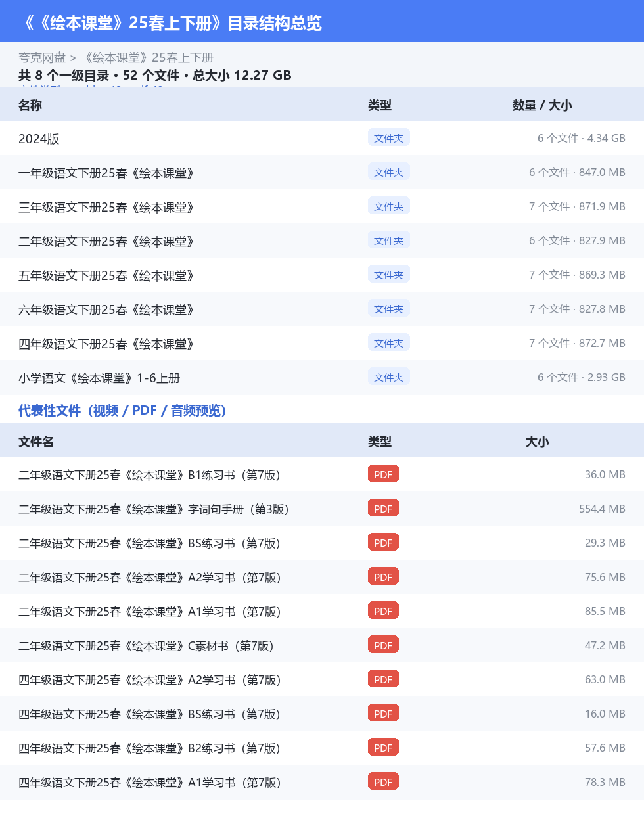The image size is (644, 820).
Task: Click the 文件夹 badge for 2024版
Action: point(389,137)
